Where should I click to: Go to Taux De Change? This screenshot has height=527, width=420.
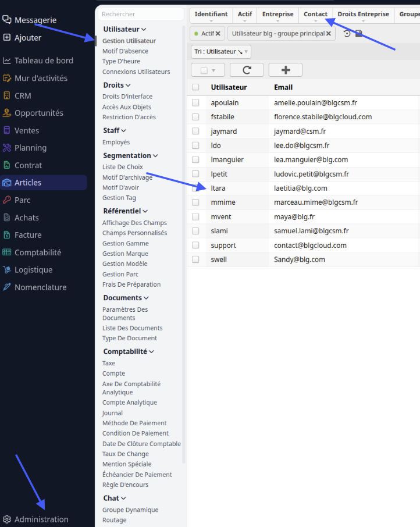[126, 454]
